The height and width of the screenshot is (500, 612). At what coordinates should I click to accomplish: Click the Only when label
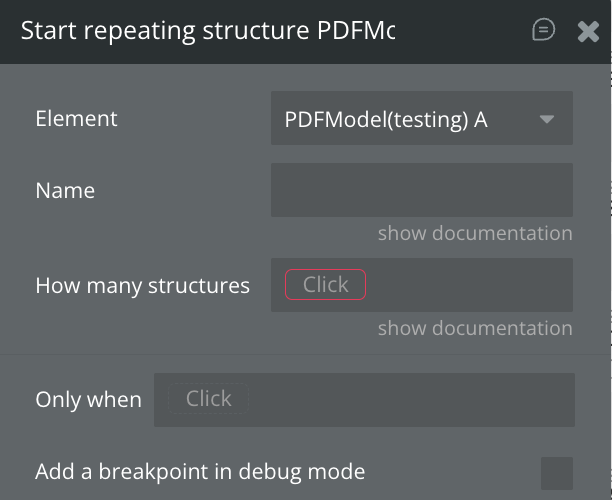click(x=88, y=399)
